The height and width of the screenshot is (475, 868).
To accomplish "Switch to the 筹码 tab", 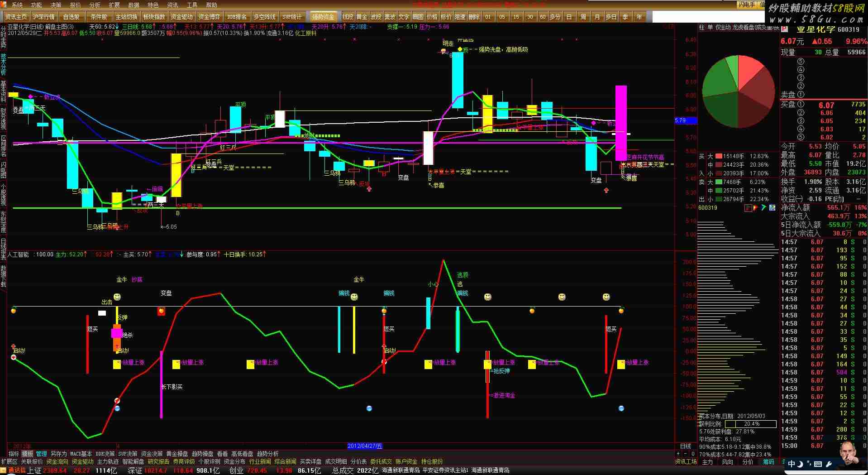I will coord(768,462).
